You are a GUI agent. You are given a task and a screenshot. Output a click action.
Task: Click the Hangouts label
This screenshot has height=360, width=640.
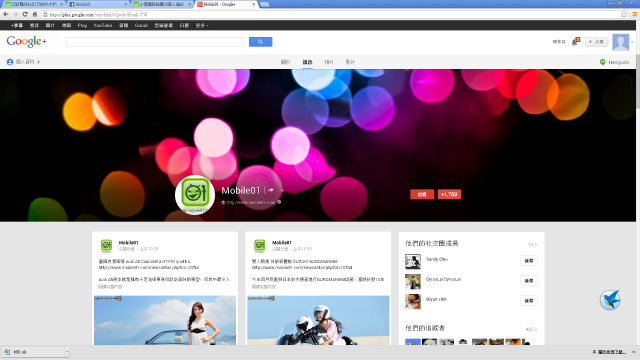click(619, 62)
